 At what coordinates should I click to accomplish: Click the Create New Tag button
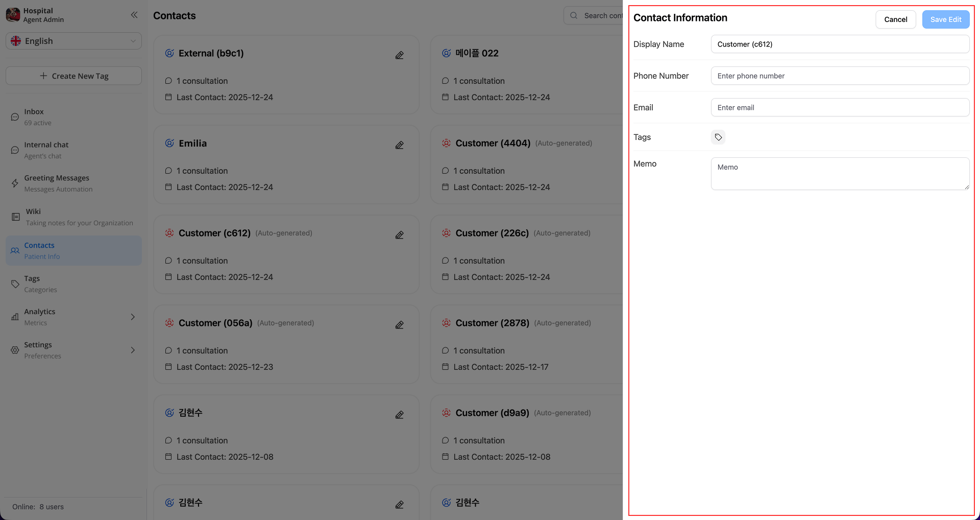pos(73,76)
